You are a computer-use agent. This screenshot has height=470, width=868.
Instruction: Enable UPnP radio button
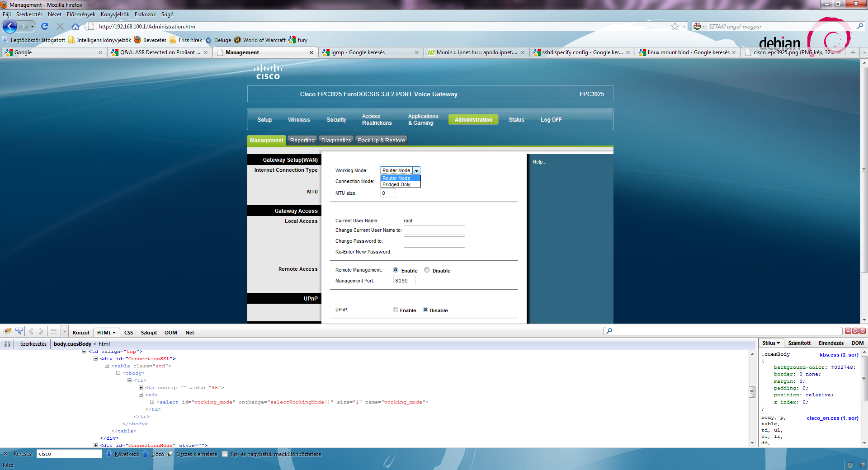click(396, 310)
